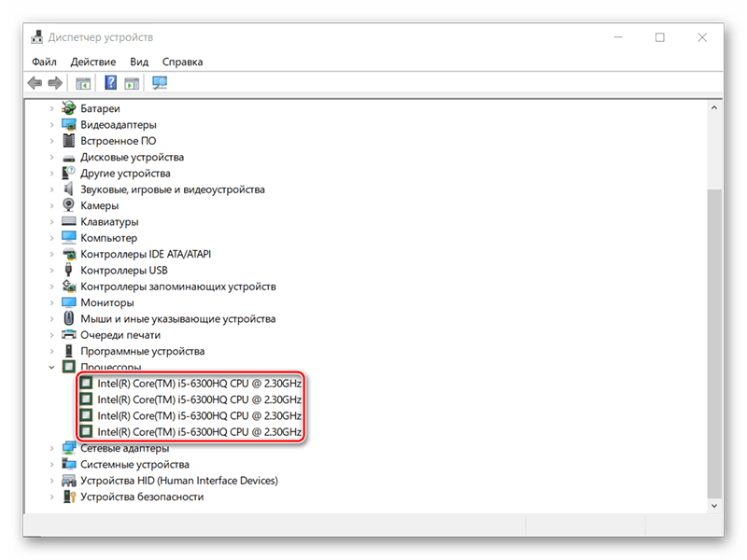The image size is (747, 560).
Task: Click the Клавиатуры keyboard icon
Action: [x=68, y=221]
